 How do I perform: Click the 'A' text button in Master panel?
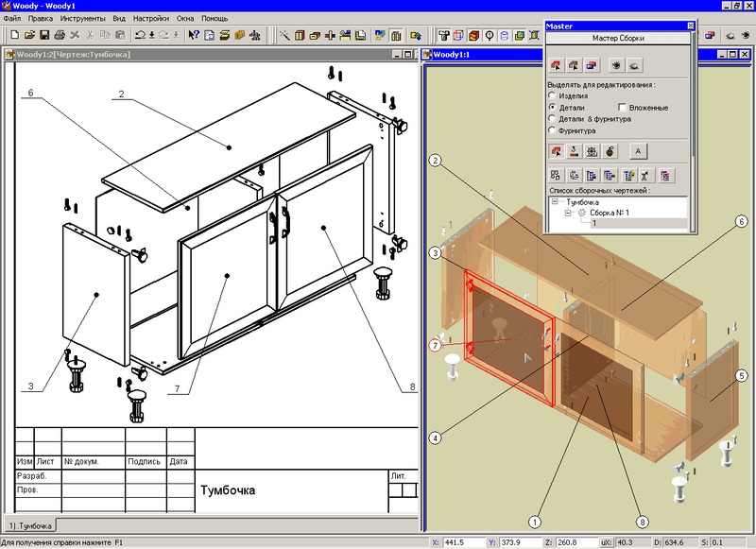tap(638, 150)
